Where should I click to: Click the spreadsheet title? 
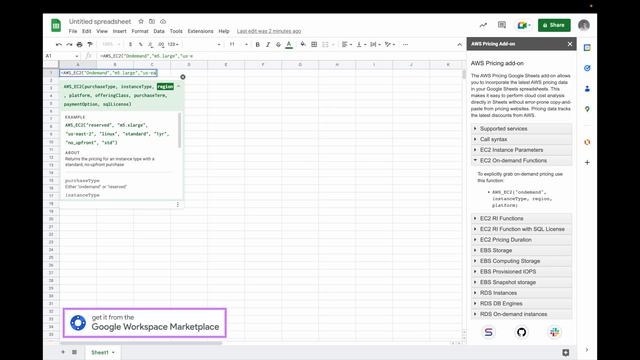click(x=100, y=21)
